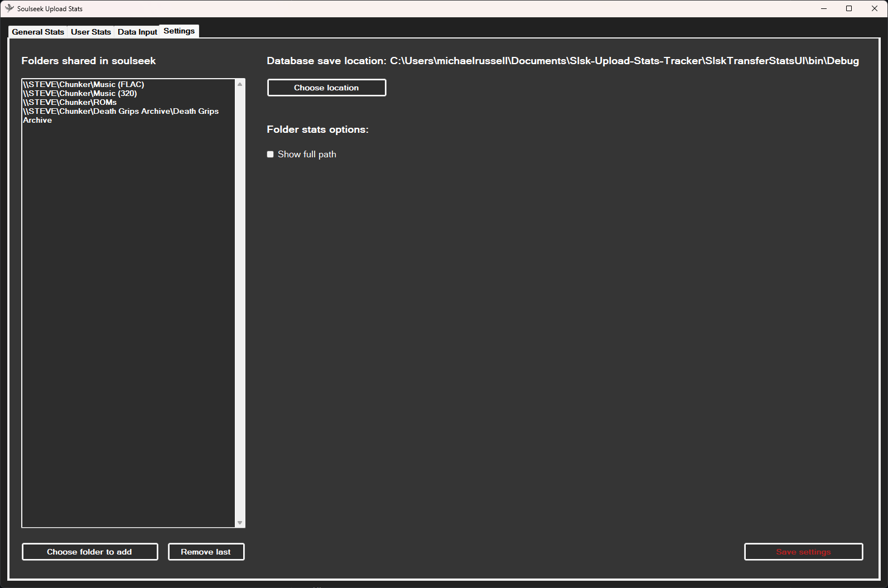Select the Settings tab

[179, 31]
